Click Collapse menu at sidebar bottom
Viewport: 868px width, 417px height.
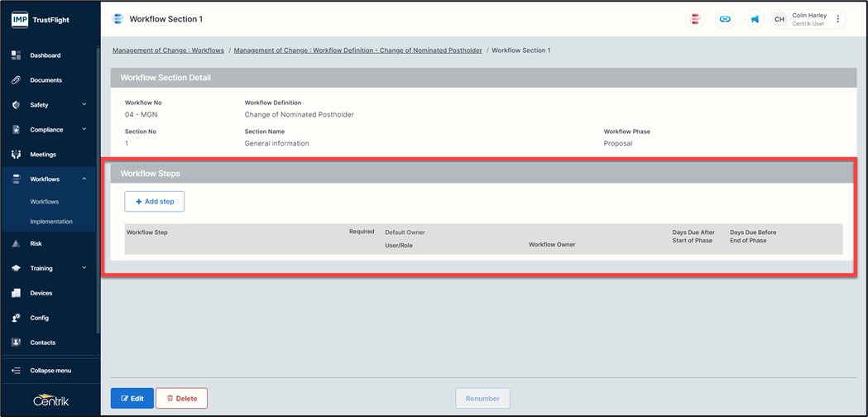pyautogui.click(x=50, y=371)
